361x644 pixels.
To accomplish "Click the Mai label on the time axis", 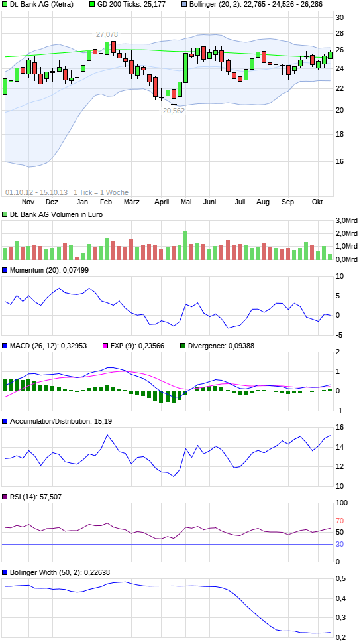I will click(186, 202).
